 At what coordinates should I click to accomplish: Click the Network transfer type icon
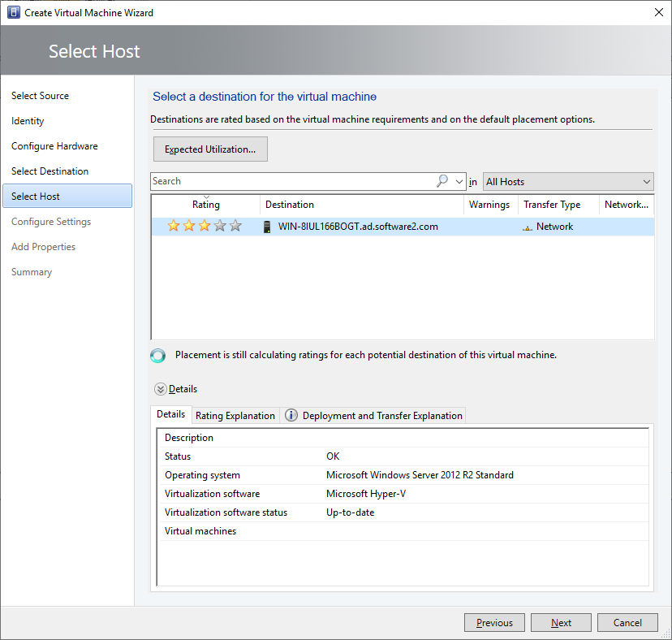(528, 227)
